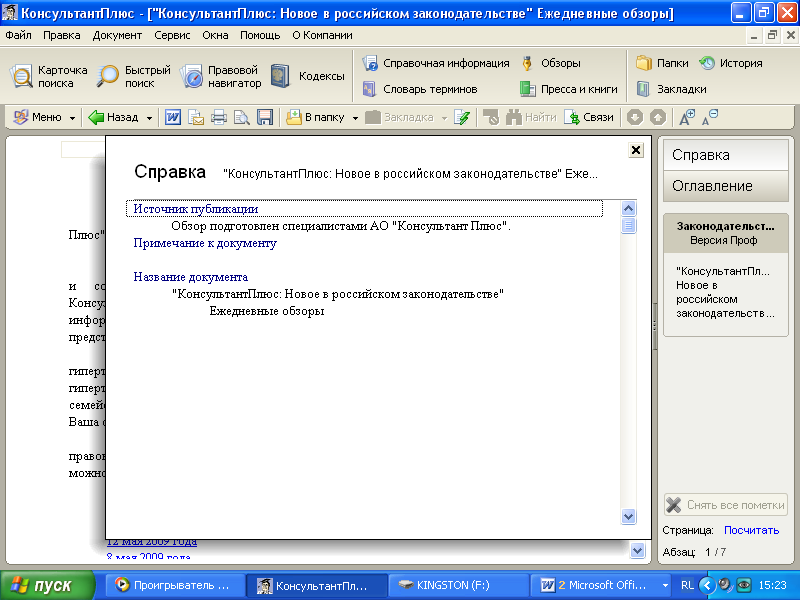Click Примечание к документу link
Viewport: 800px width, 600px height.
click(205, 243)
